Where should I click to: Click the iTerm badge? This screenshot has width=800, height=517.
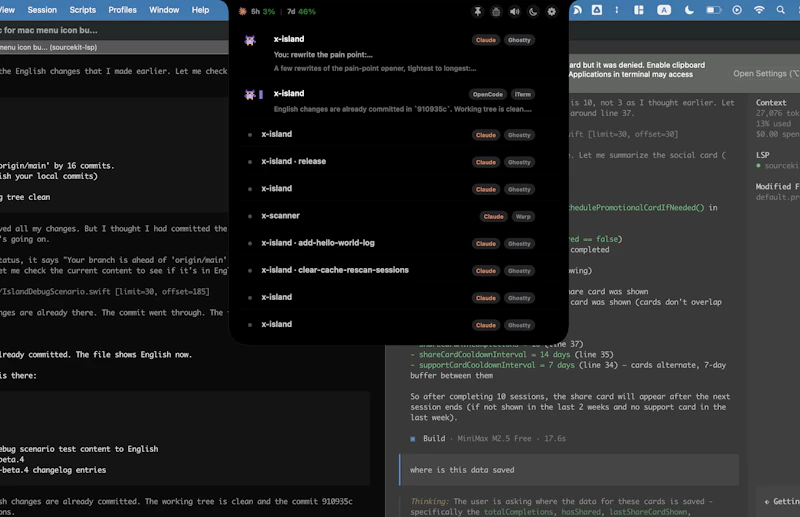pyautogui.click(x=522, y=94)
